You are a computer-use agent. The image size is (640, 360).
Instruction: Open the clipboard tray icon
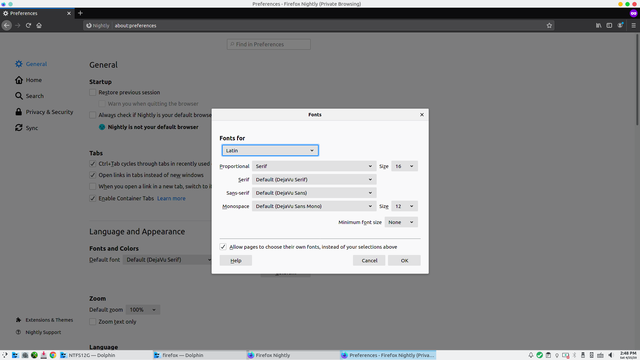(548, 355)
